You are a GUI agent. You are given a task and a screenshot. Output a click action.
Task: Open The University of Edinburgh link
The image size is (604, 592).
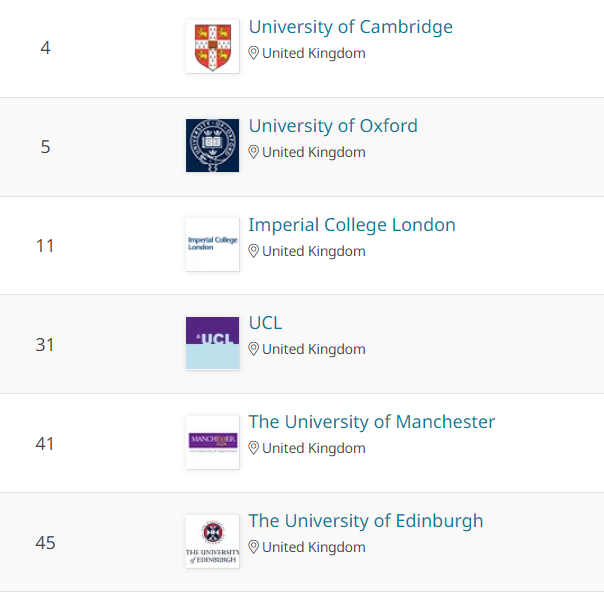(366, 521)
